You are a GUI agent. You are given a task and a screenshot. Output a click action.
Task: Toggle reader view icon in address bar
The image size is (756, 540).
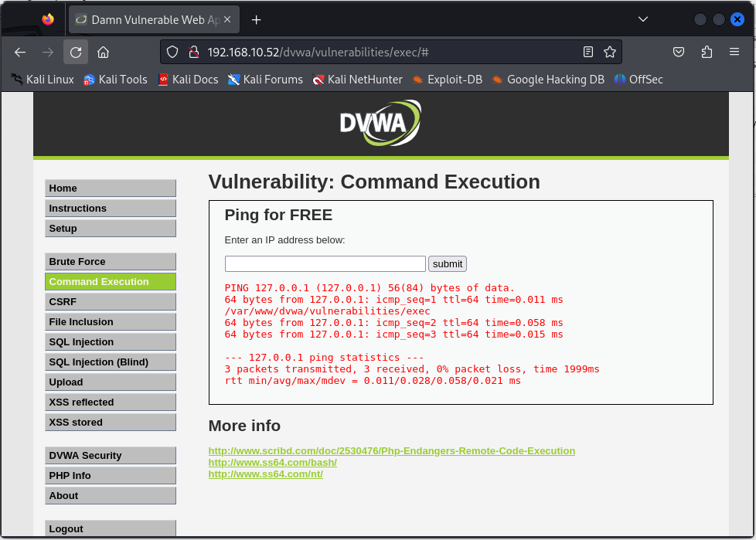[587, 52]
